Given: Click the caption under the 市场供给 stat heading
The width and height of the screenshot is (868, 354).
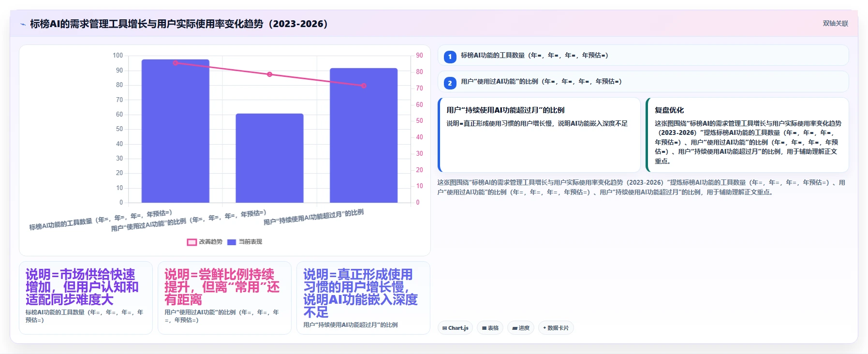Looking at the screenshot, I should pyautogui.click(x=85, y=316).
